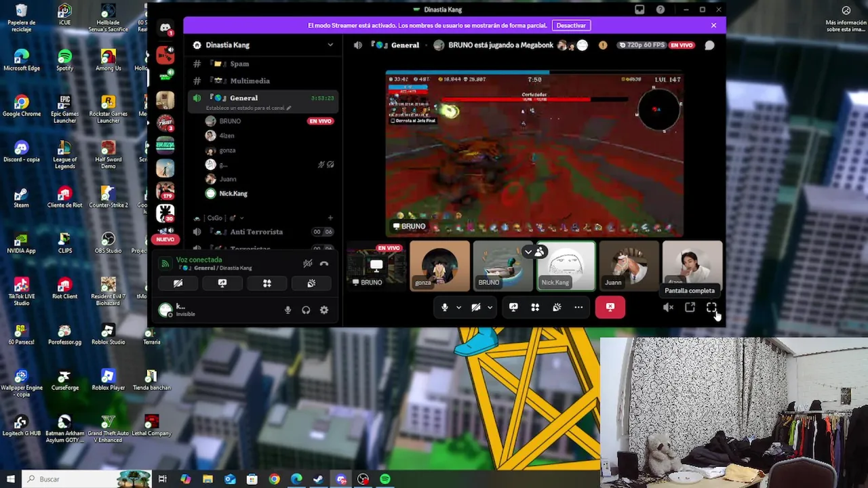Open the Steam desktop shortcut
The width and height of the screenshot is (868, 488).
pos(21,198)
